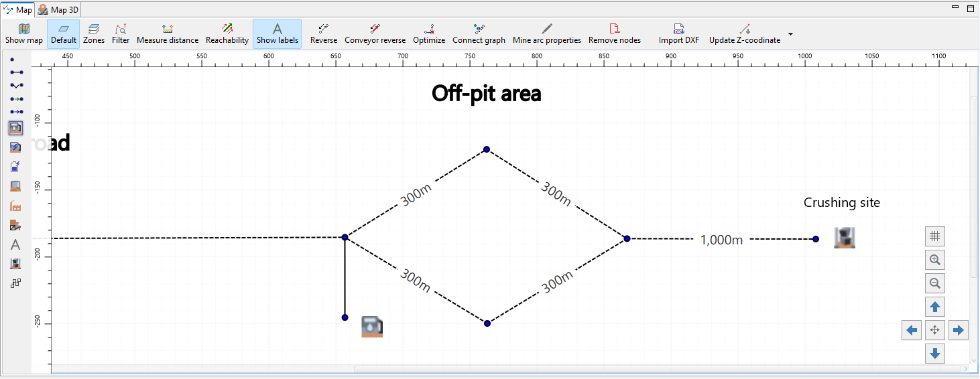The height and width of the screenshot is (379, 980).
Task: Select the stepped blocks tool icon
Action: coord(16,283)
